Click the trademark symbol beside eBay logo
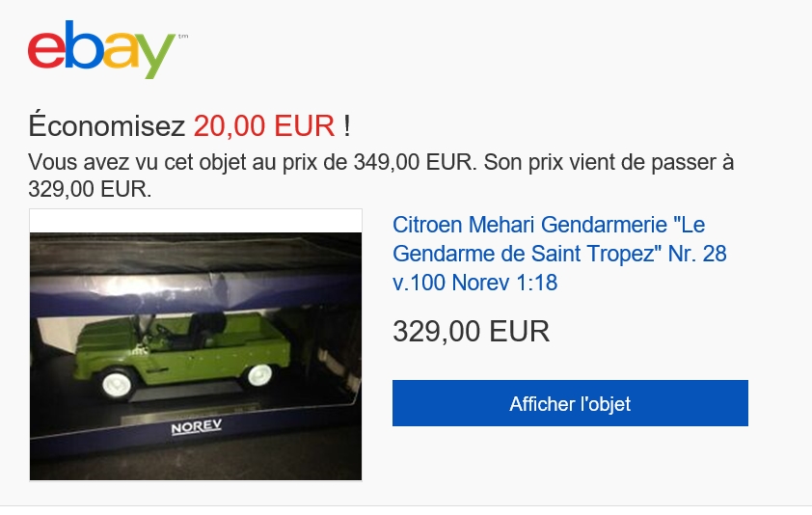The height and width of the screenshot is (515, 812). pos(183,37)
